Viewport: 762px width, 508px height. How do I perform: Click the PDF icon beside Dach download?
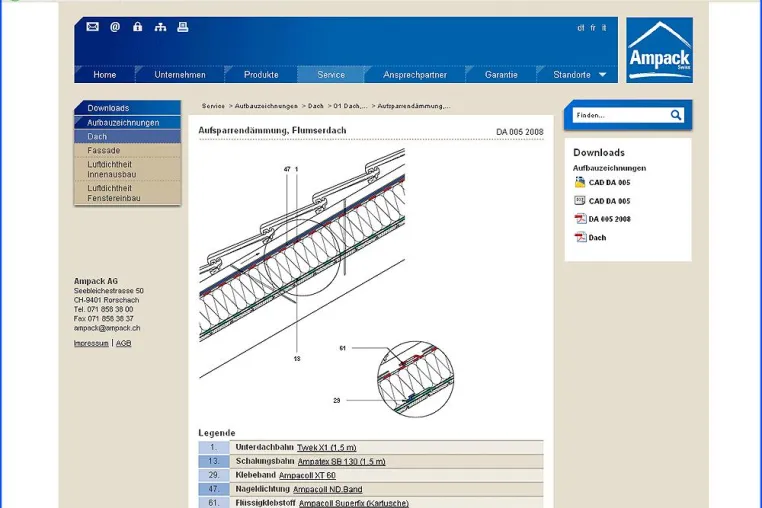click(x=580, y=237)
